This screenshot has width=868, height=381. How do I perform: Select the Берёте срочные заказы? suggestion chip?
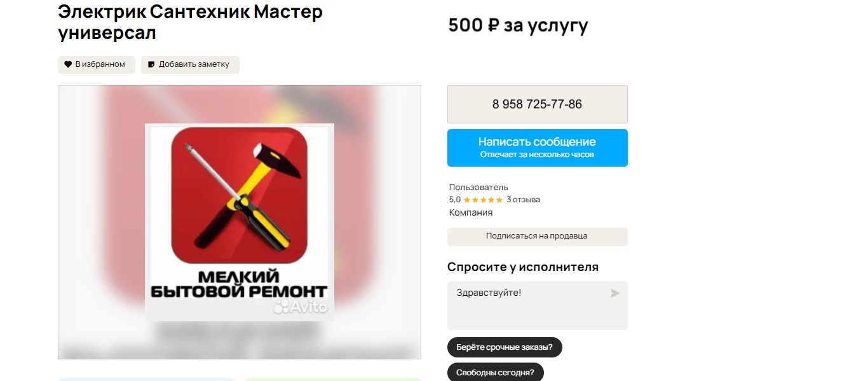coord(505,347)
